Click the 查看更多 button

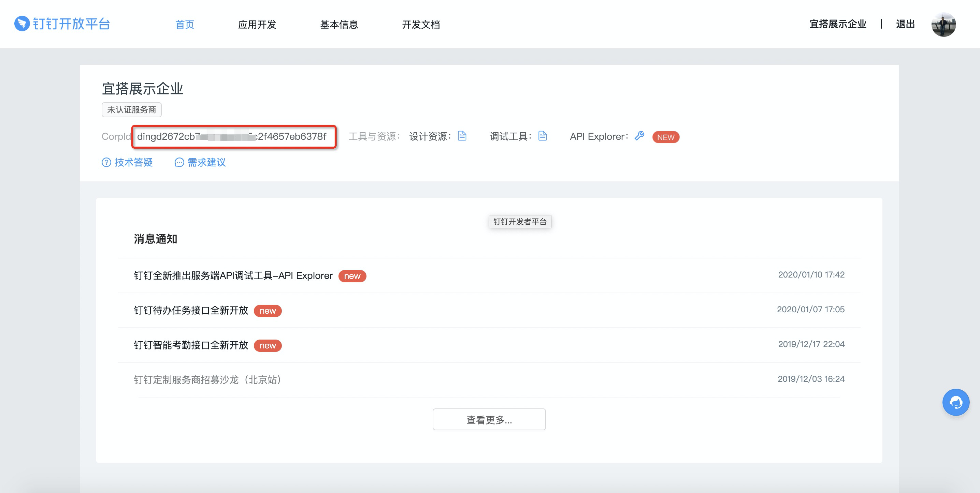489,420
